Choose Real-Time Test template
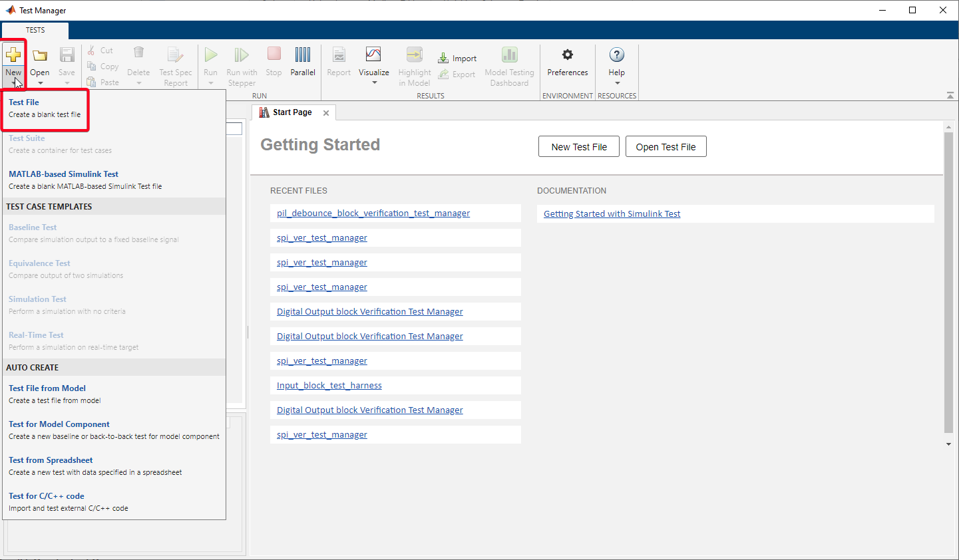 114,341
